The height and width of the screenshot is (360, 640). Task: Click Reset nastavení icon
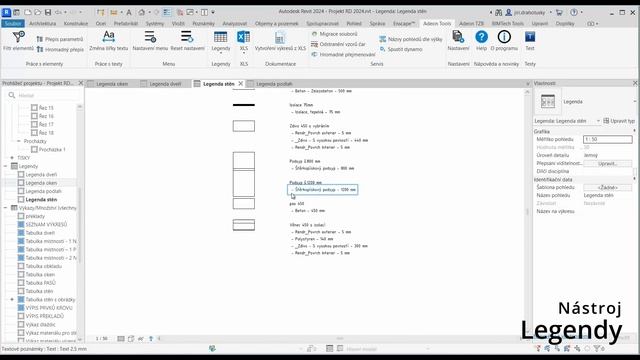pos(187,37)
